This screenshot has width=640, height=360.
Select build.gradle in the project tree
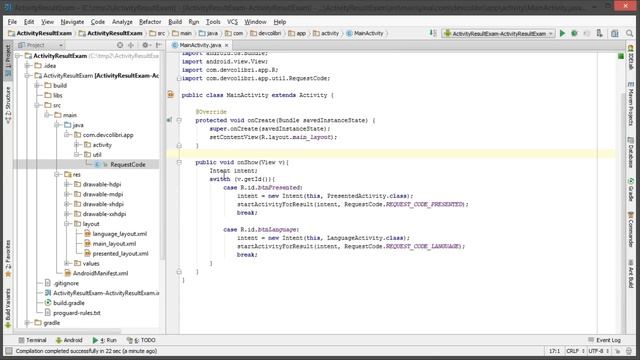tap(69, 303)
